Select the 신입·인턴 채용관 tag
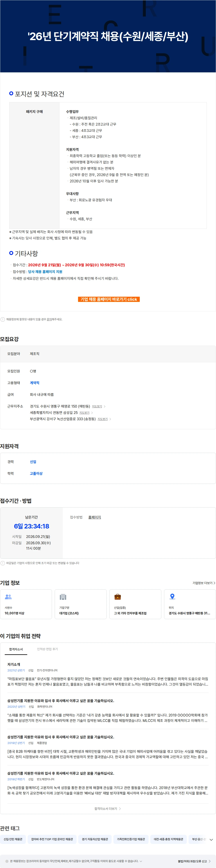 (13, 839)
